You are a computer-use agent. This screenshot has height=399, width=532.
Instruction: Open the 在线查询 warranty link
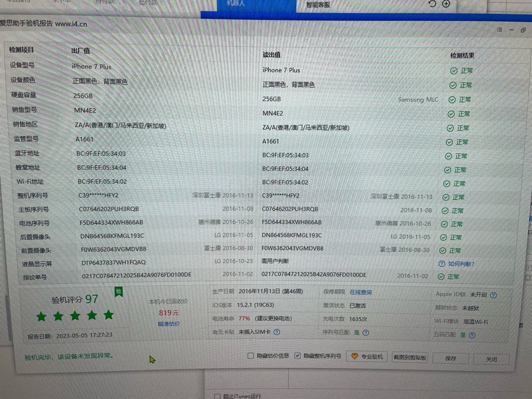[361, 292]
